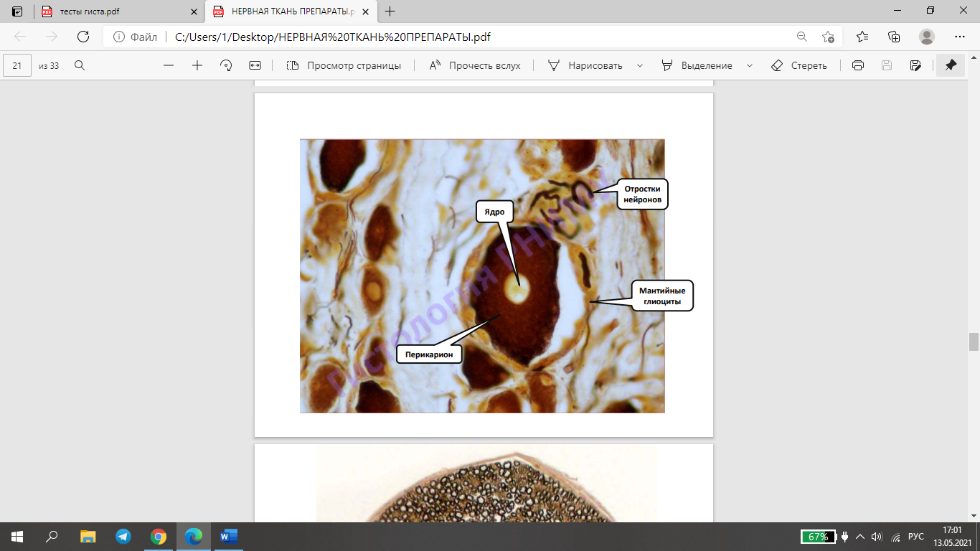This screenshot has height=551, width=980.
Task: Open Google Chrome from the taskbar
Action: pyautogui.click(x=159, y=537)
